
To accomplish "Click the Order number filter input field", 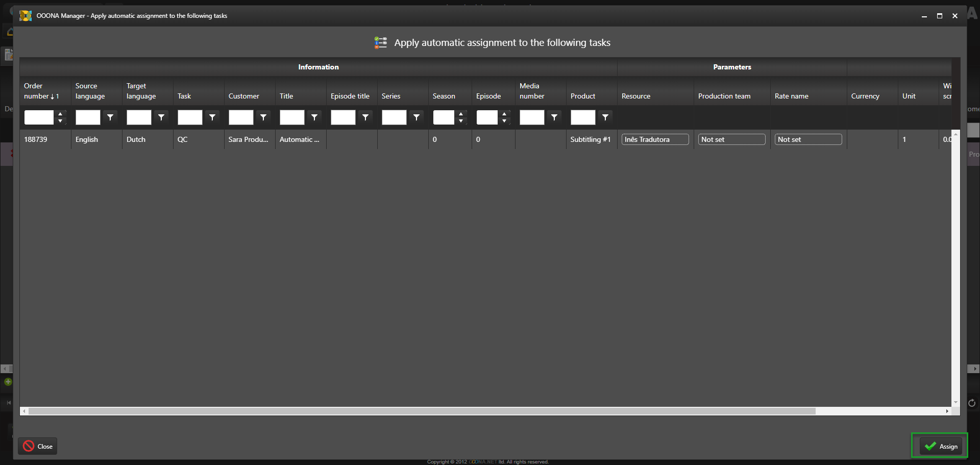I will 39,117.
